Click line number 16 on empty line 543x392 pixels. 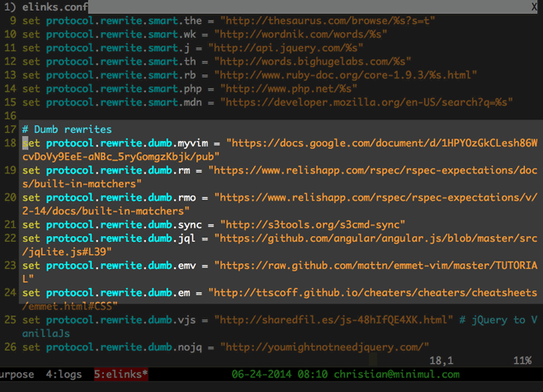(x=10, y=116)
